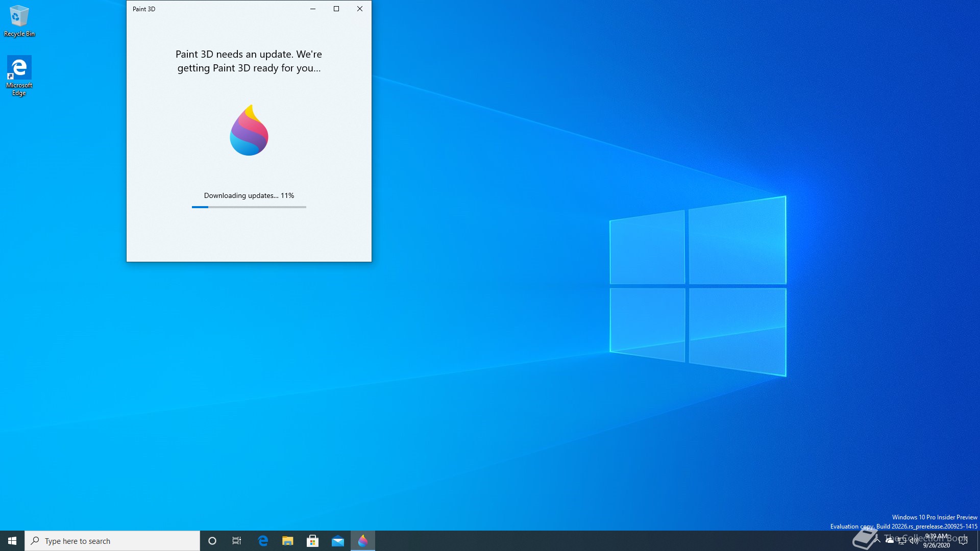980x551 pixels.
Task: Launch Microsoft Store from taskbar
Action: (312, 541)
